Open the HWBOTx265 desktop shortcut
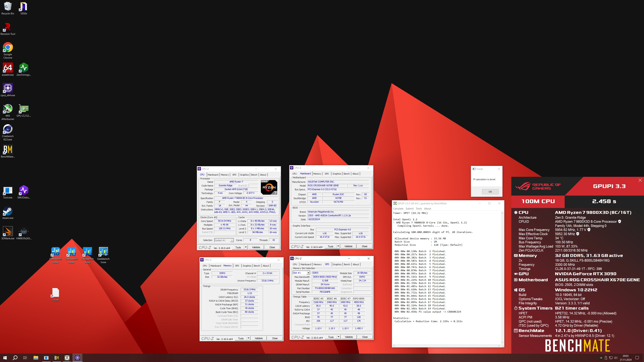 point(23,233)
